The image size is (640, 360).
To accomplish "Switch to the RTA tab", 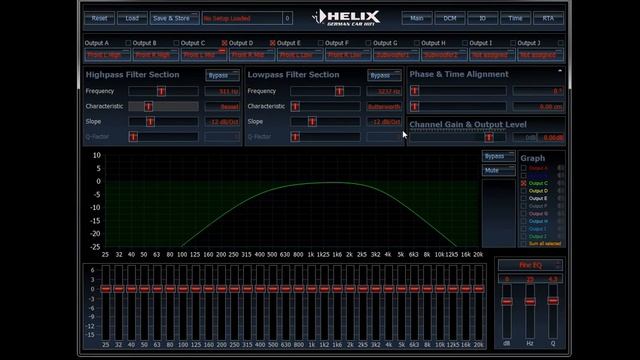I will pyautogui.click(x=548, y=18).
